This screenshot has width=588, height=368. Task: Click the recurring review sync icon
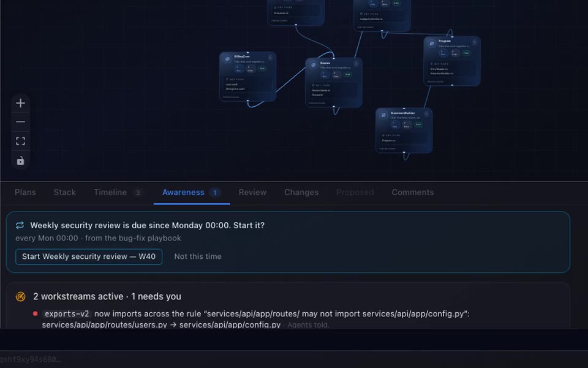[20, 225]
